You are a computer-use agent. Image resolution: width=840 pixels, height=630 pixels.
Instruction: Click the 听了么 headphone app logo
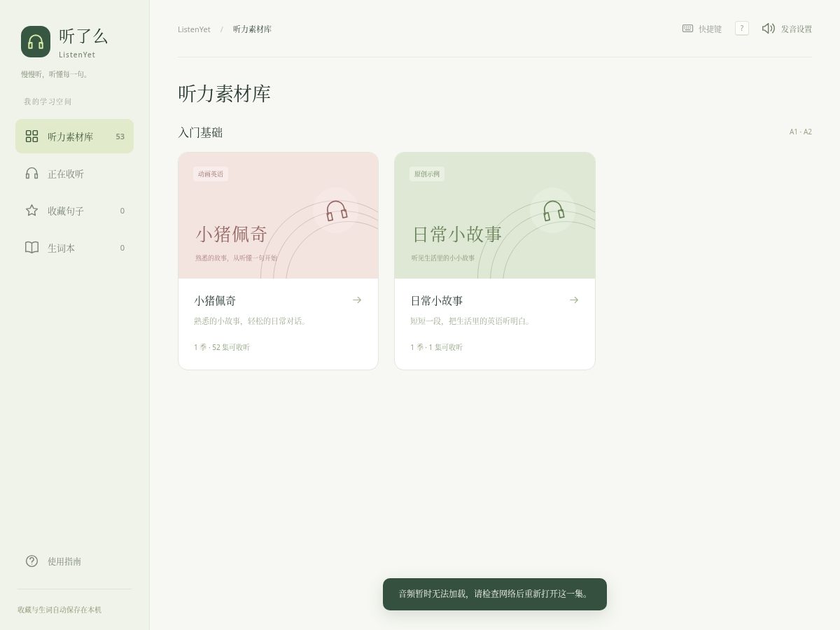tap(36, 42)
